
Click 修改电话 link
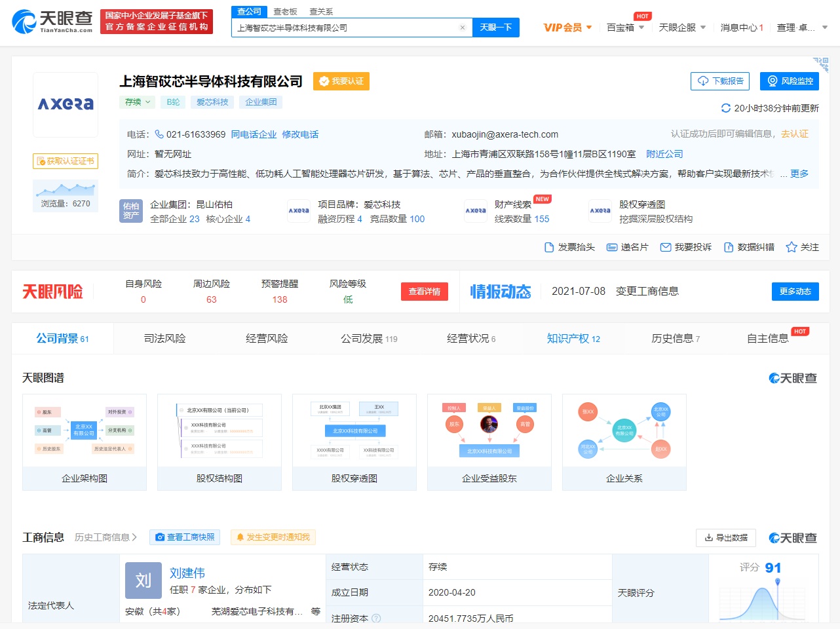click(x=300, y=134)
